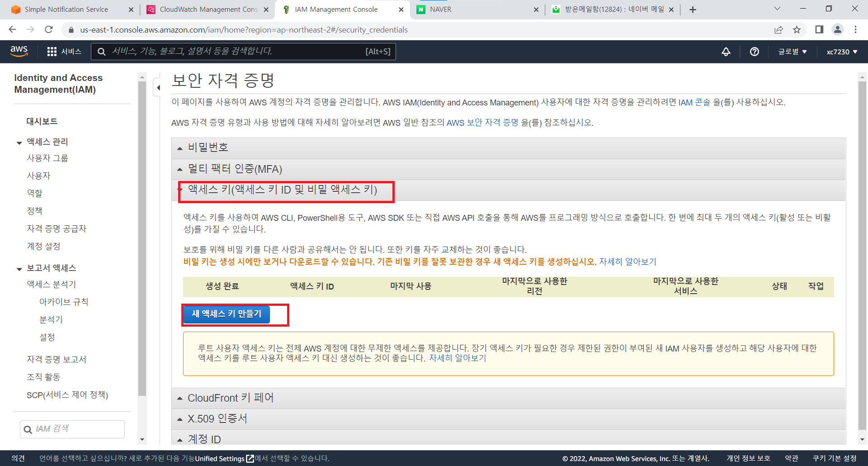Click the notifications bell icon
This screenshot has width=868, height=466.
[726, 52]
